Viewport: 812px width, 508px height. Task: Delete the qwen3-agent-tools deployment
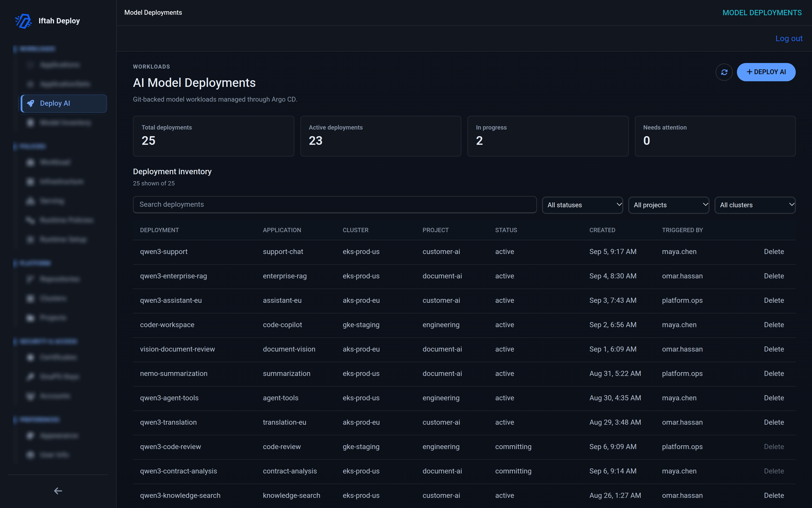[774, 398]
